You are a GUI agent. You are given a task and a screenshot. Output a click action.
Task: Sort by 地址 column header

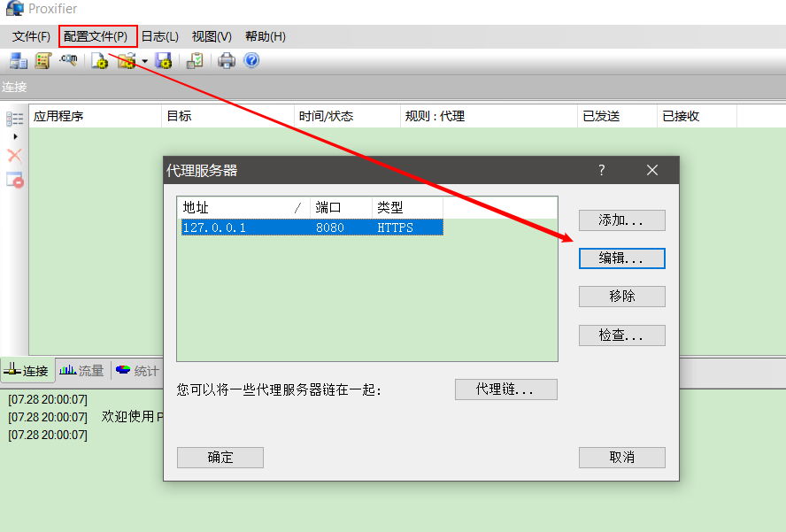point(243,207)
